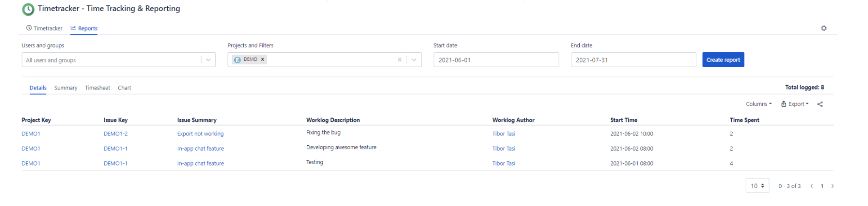Click the Create report button
The width and height of the screenshot is (868, 206).
click(723, 60)
